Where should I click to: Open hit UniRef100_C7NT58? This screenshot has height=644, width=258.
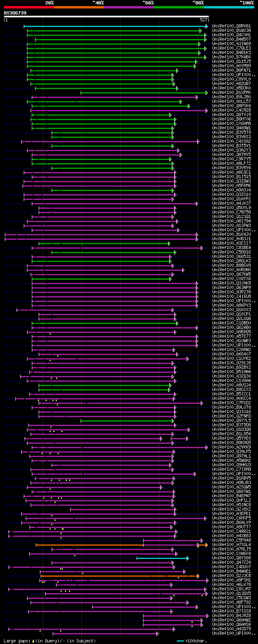(231, 212)
